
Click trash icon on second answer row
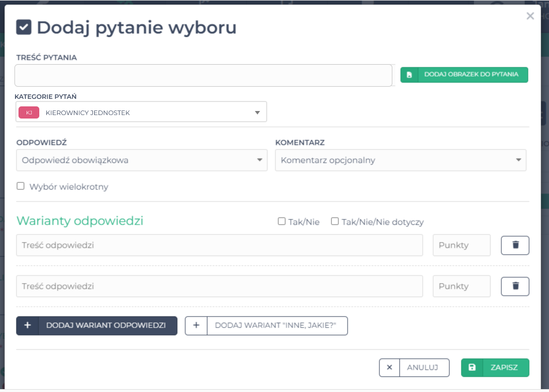[515, 286]
